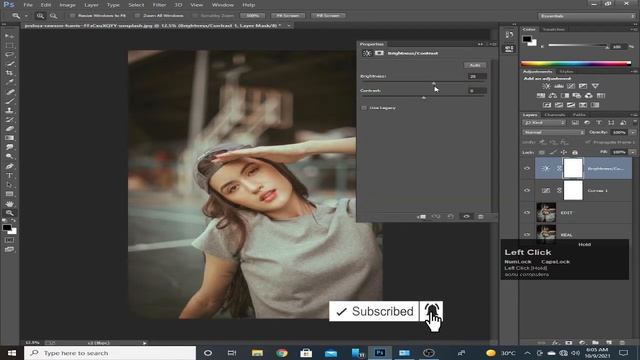Select the Zoom tool in the toolbox
Image resolution: width=640 pixels, height=360 pixels.
tap(9, 213)
